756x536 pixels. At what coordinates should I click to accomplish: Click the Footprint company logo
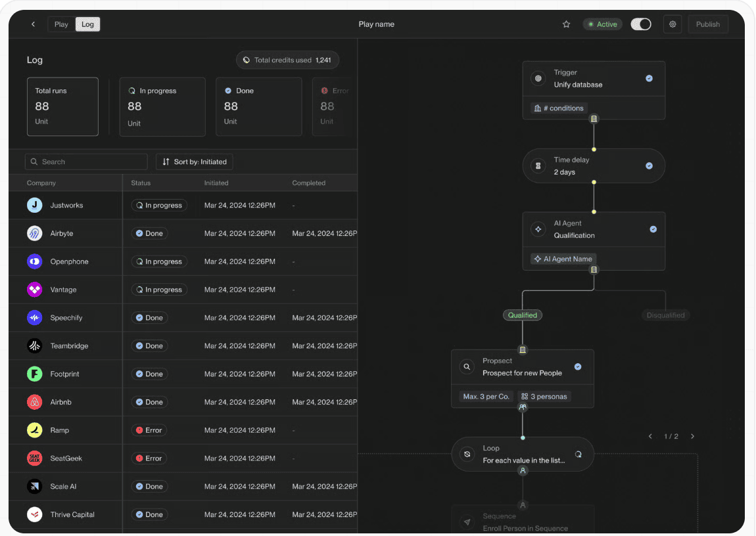point(35,374)
